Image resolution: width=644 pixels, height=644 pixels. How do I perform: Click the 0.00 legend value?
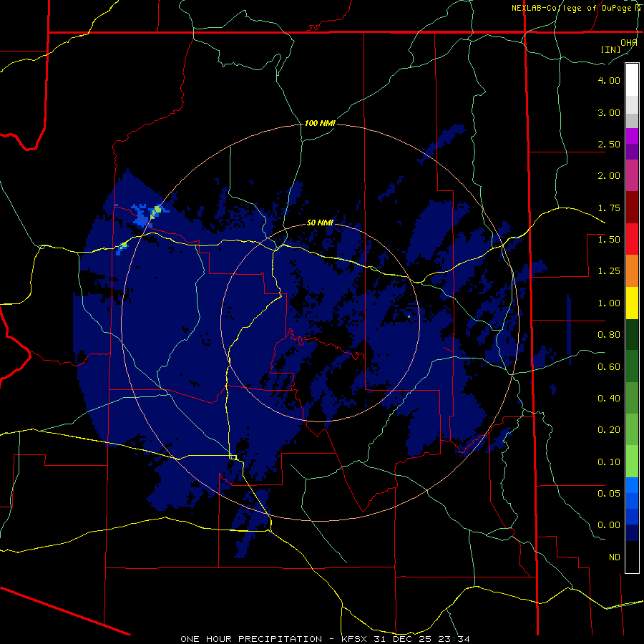609,525
